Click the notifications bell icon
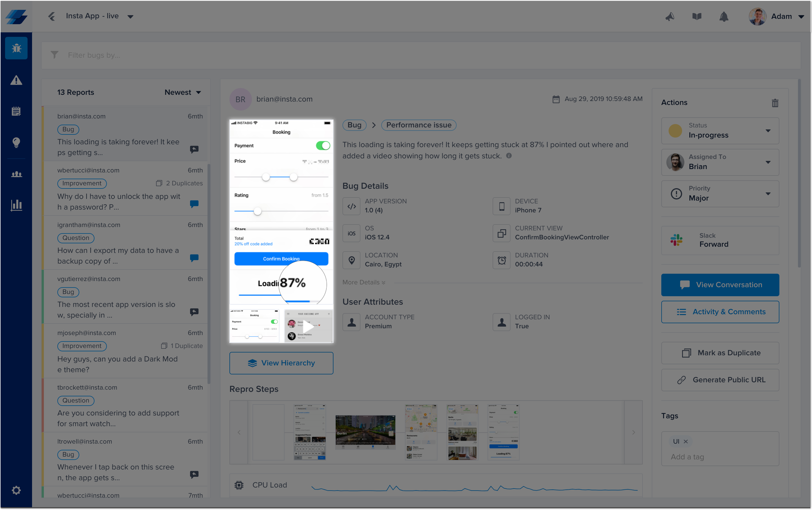The width and height of the screenshot is (812, 510). tap(724, 17)
